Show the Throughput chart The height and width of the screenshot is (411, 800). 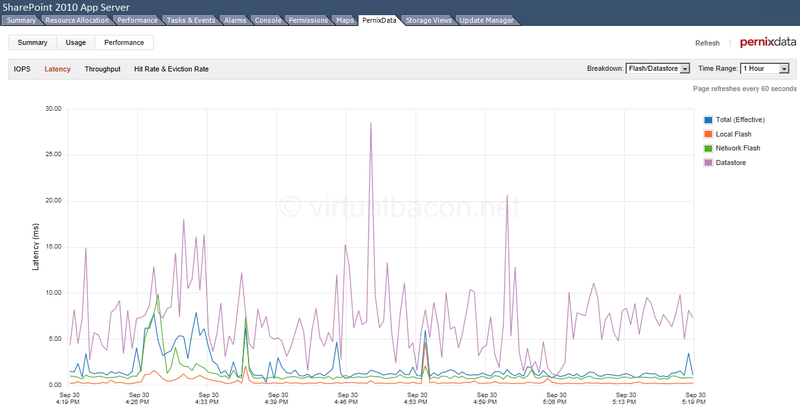[x=103, y=69]
